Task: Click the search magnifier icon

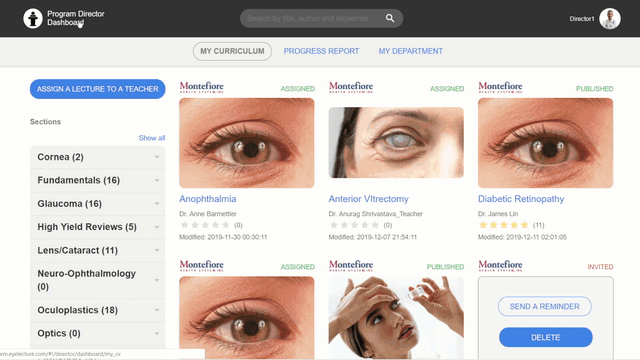Action: click(390, 18)
